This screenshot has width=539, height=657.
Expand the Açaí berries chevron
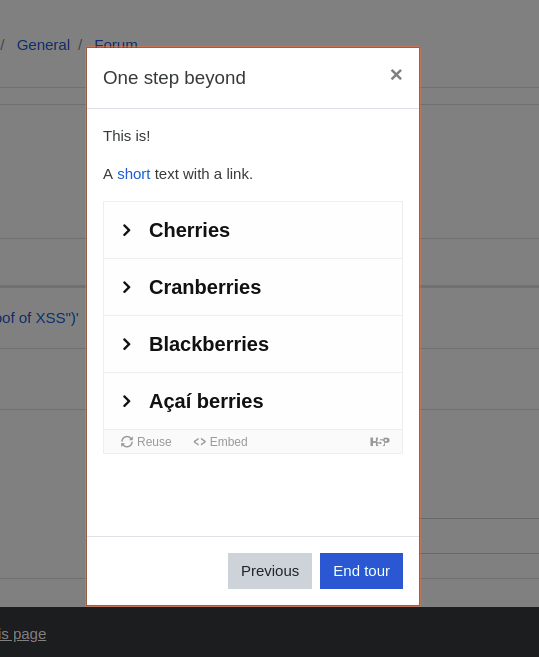(x=126, y=401)
